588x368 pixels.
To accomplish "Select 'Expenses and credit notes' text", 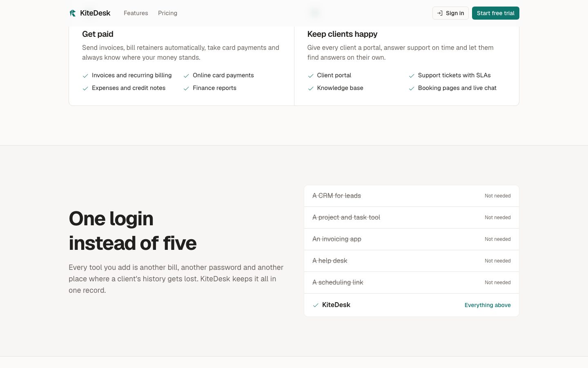I will click(129, 88).
